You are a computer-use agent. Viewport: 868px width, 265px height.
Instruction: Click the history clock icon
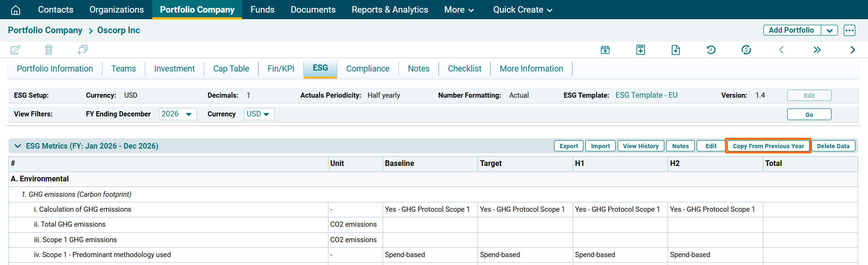(711, 50)
